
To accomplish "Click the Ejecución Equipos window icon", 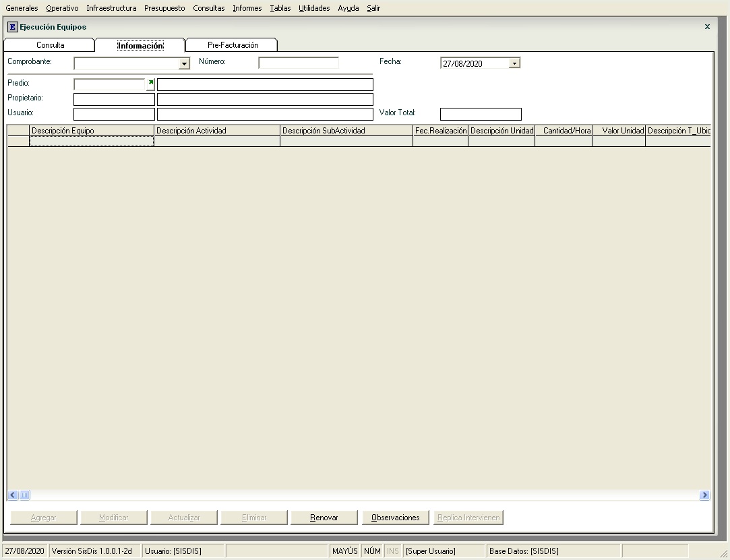I will pos(12,27).
